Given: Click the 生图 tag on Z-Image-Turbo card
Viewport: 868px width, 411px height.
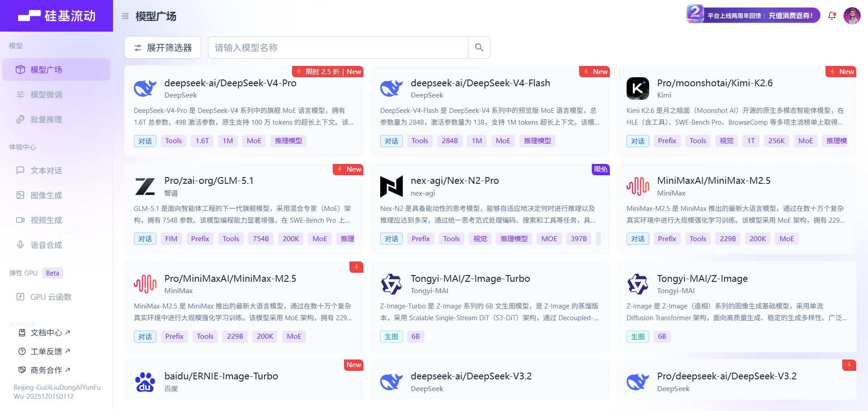Looking at the screenshot, I should pyautogui.click(x=392, y=336).
